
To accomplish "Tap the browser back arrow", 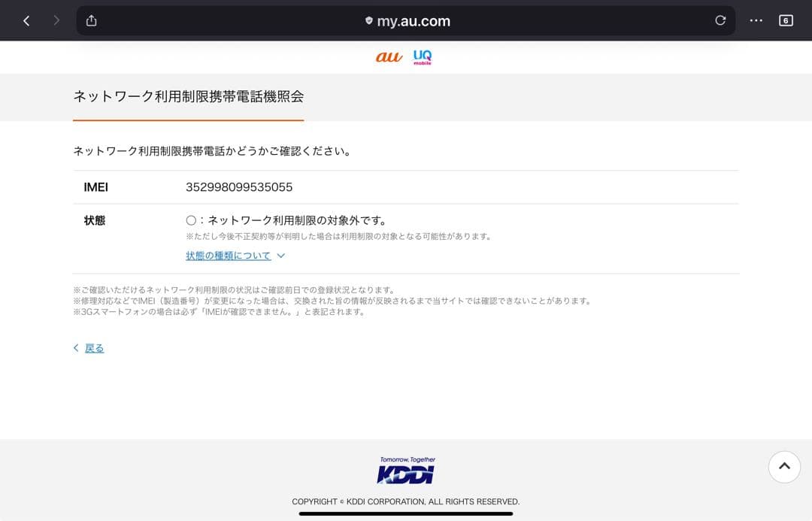I will click(26, 21).
